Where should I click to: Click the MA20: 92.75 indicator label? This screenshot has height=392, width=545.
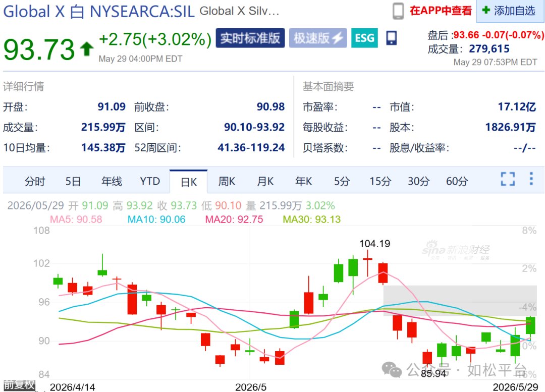pos(234,219)
